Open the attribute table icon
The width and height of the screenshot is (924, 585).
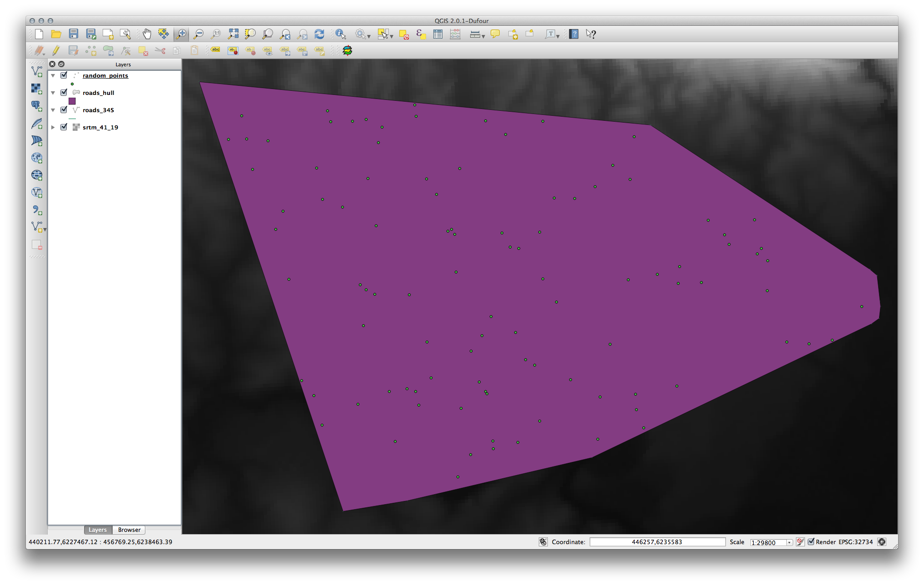click(x=438, y=34)
